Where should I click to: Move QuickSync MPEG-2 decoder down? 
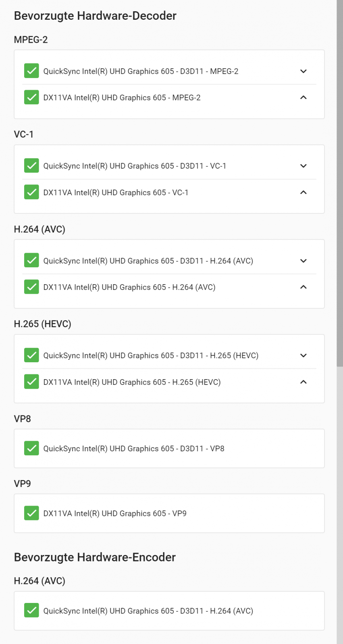(304, 71)
